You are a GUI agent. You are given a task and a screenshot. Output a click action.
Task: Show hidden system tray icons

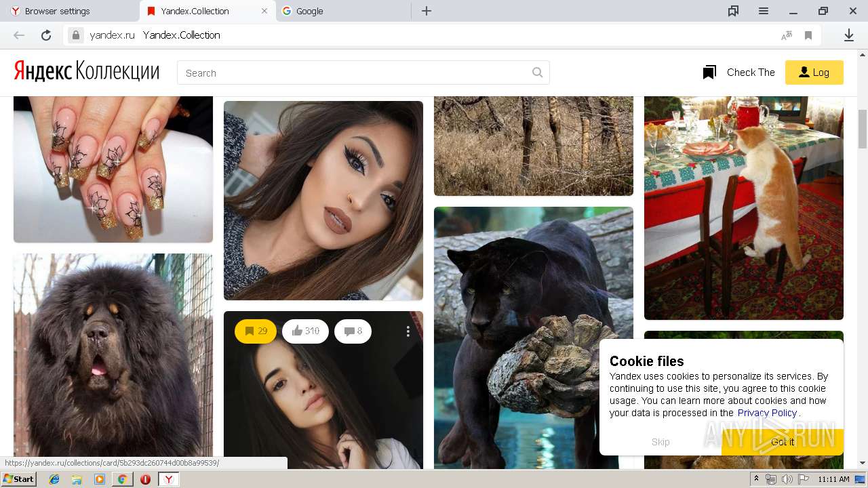coord(757,479)
